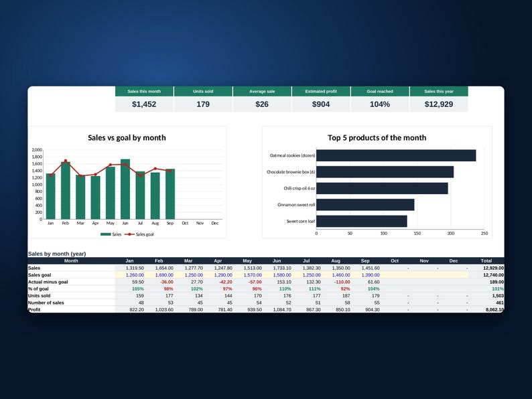Screen dimensions: 532x399
Task: Click the Sales goal legend entry
Action: (139, 234)
